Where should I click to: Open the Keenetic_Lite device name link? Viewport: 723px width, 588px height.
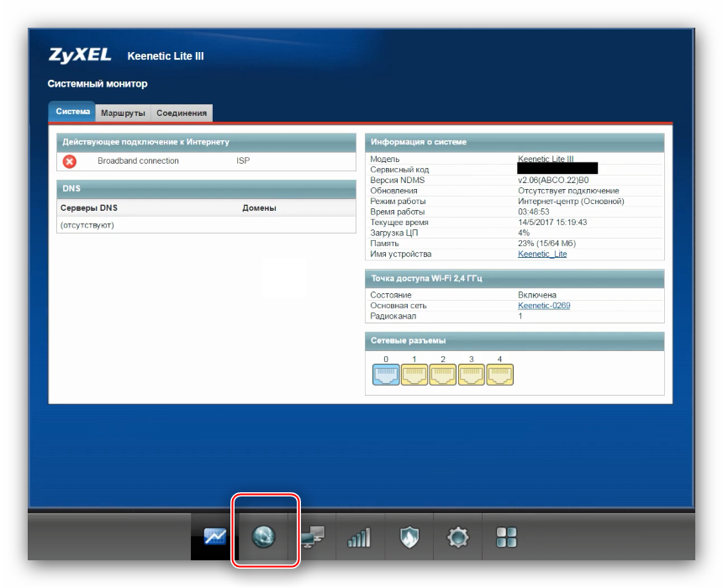point(542,254)
